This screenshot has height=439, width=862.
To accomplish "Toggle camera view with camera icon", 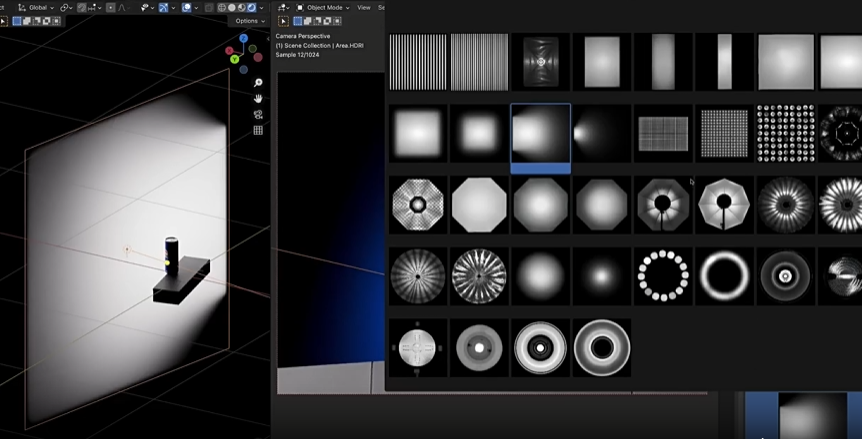I will click(258, 114).
